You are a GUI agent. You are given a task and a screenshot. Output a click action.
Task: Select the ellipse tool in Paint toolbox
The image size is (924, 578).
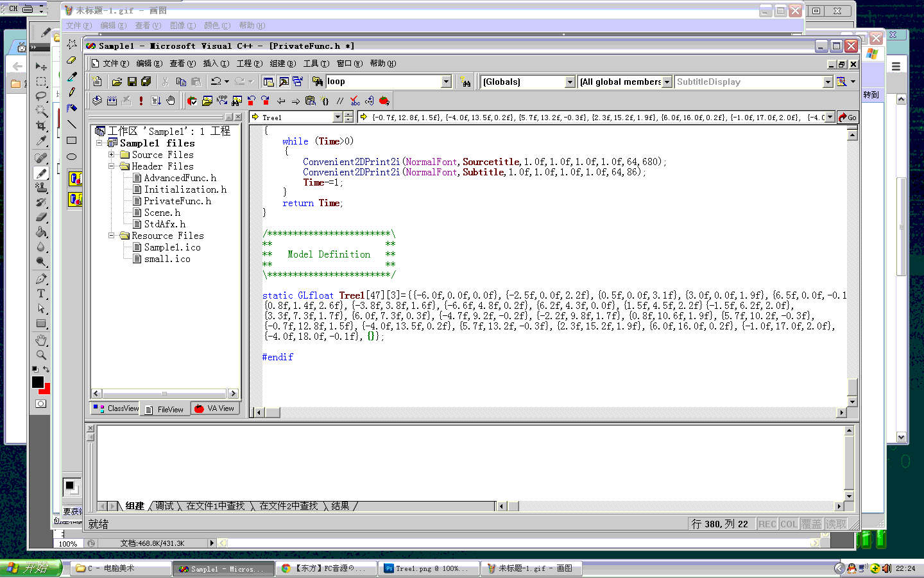click(x=72, y=157)
